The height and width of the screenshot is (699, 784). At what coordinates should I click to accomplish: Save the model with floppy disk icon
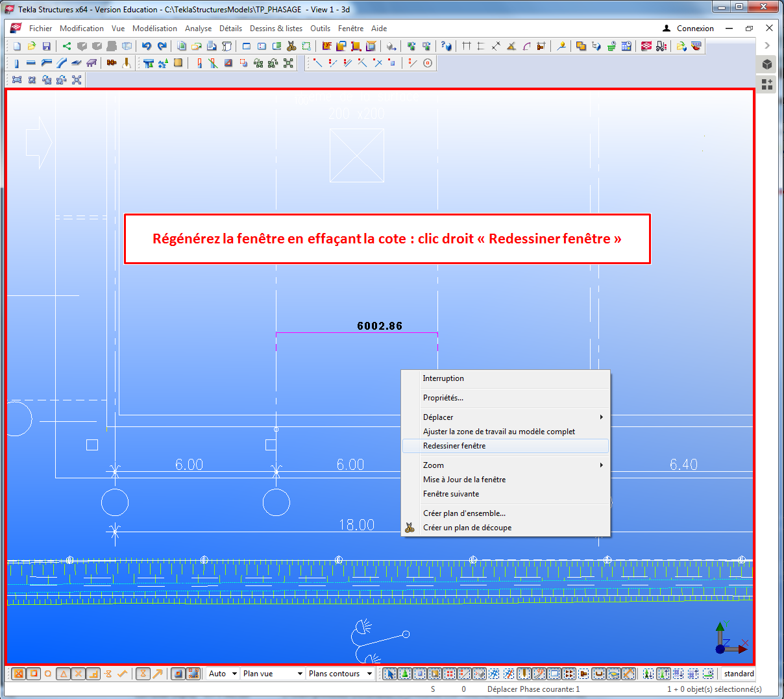(46, 46)
